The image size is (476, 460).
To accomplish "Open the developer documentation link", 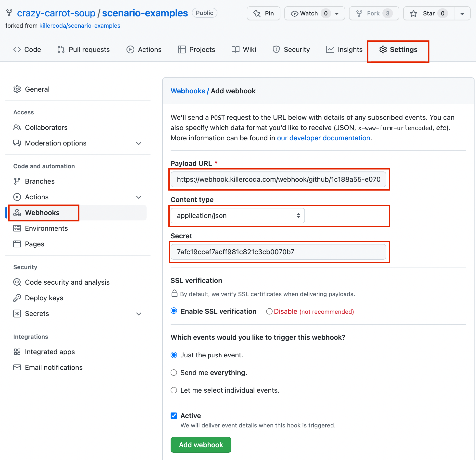I will point(324,138).
